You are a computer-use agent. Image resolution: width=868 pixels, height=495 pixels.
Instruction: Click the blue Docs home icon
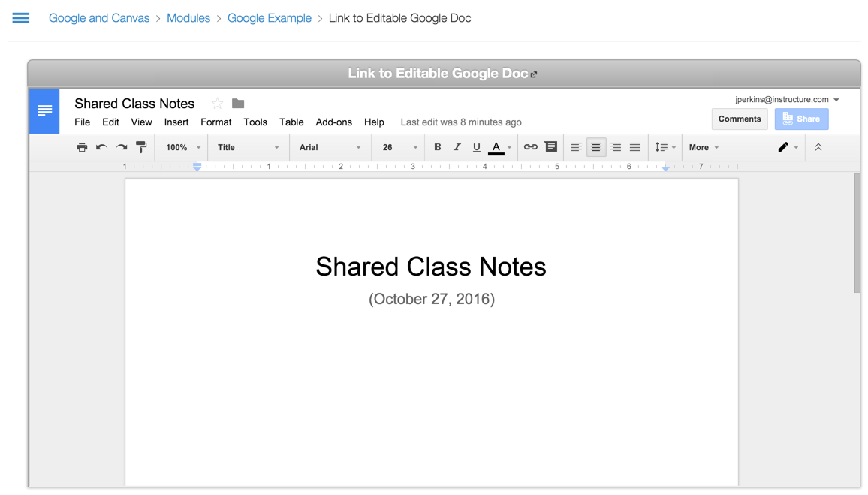44,110
